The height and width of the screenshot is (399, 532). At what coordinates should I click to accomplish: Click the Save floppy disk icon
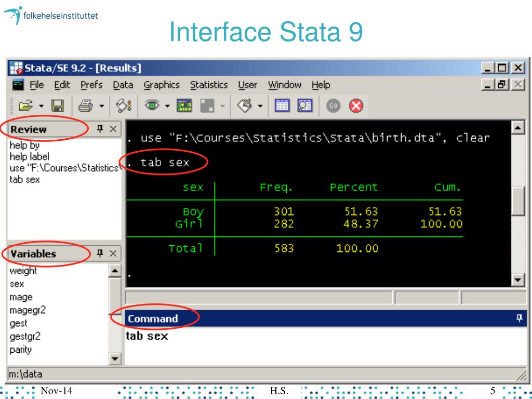[x=58, y=106]
